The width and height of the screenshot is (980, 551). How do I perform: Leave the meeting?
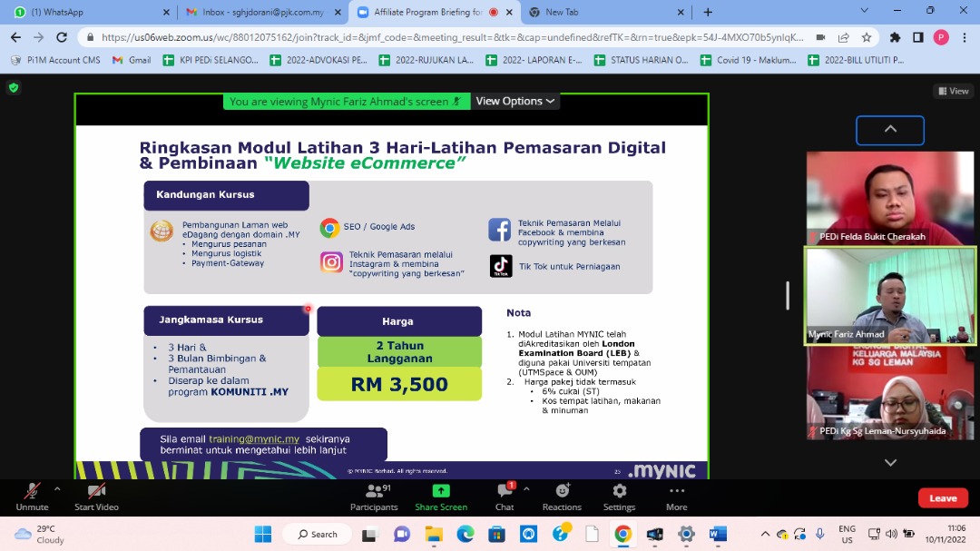pyautogui.click(x=943, y=497)
